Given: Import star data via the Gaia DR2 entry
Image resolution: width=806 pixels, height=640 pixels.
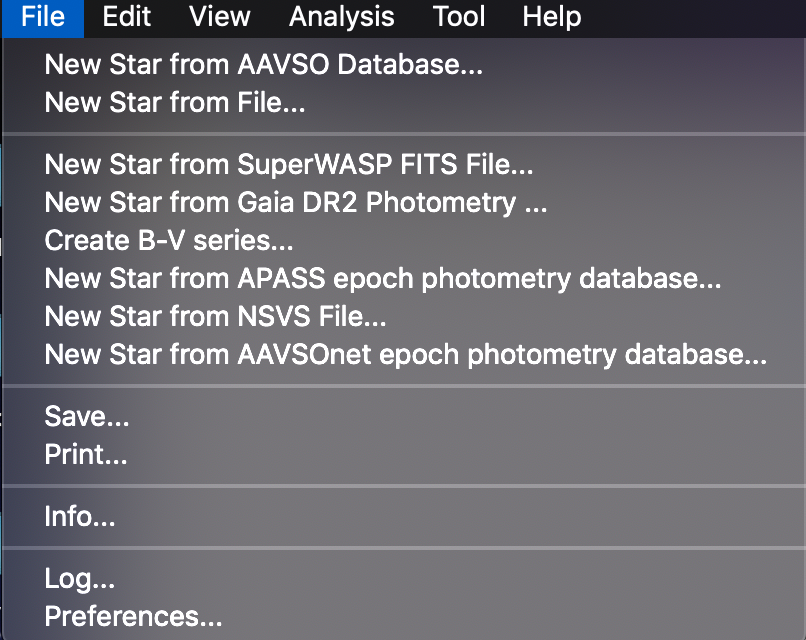Looking at the screenshot, I should tap(296, 202).
